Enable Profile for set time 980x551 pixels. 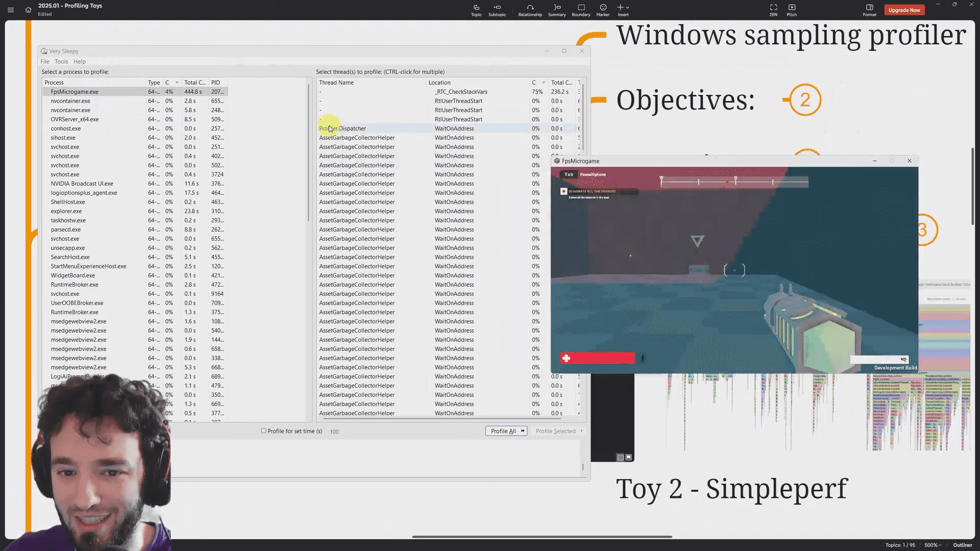coord(263,431)
